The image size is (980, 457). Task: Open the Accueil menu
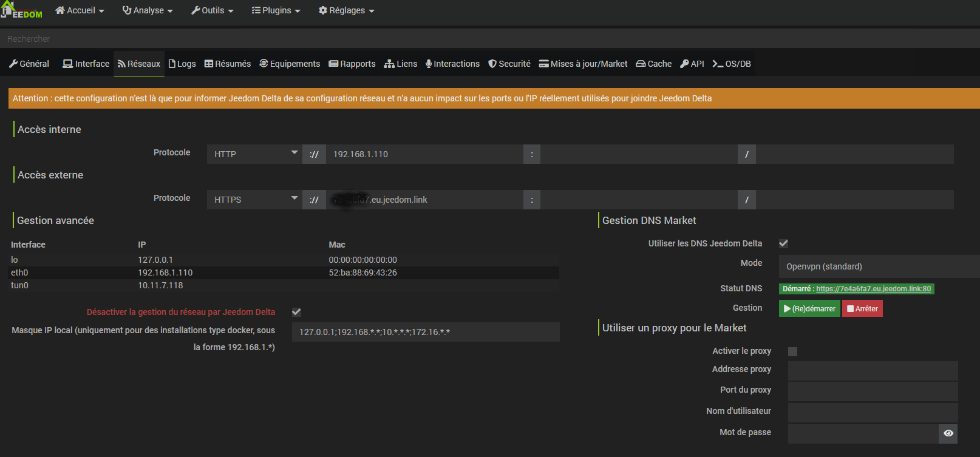[80, 10]
